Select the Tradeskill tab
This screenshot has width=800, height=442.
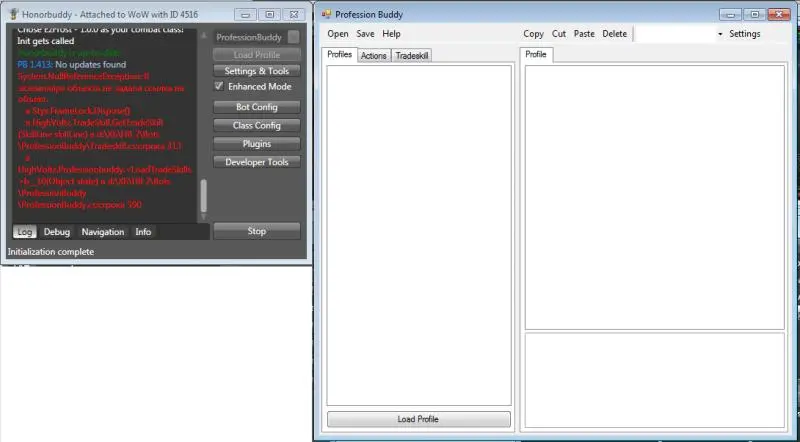(x=412, y=56)
